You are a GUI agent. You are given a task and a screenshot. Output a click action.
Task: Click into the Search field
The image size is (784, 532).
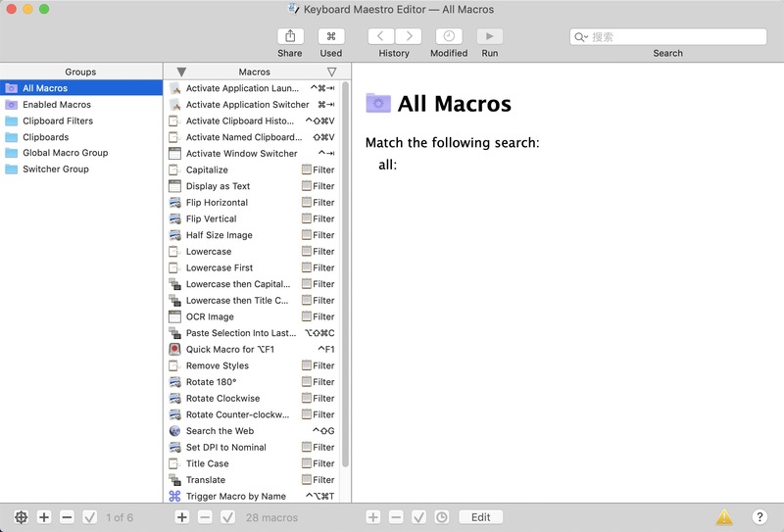pos(668,36)
